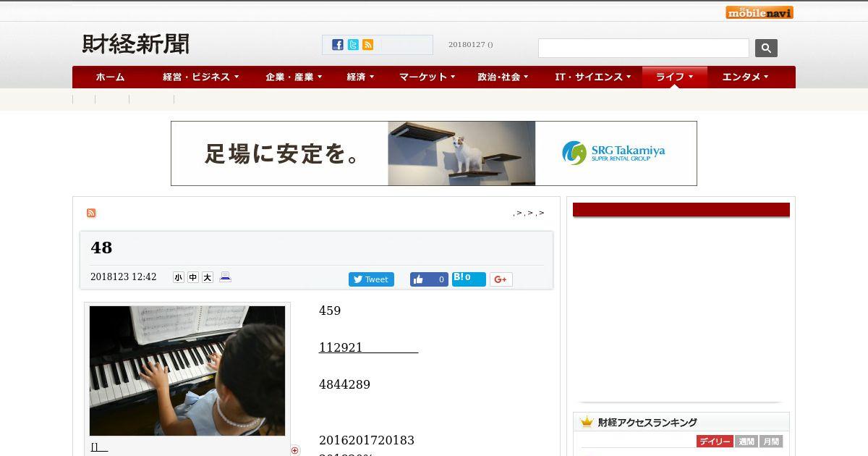Click the Tweet button
Screen dimensions: 868x456
click(x=371, y=279)
